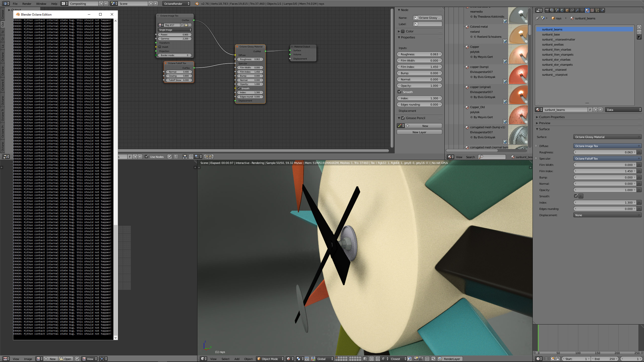
Task: Adjust the Roughness slider in Surface panel
Action: 605,152
